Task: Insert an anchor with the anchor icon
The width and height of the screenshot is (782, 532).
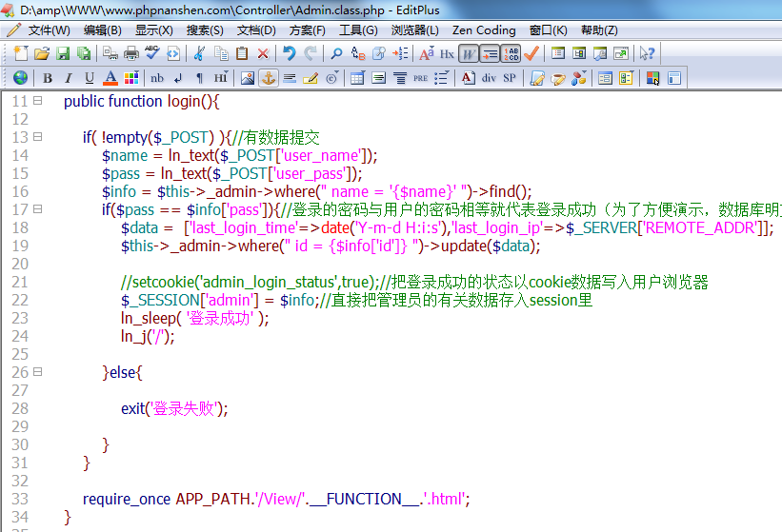Action: (x=269, y=78)
